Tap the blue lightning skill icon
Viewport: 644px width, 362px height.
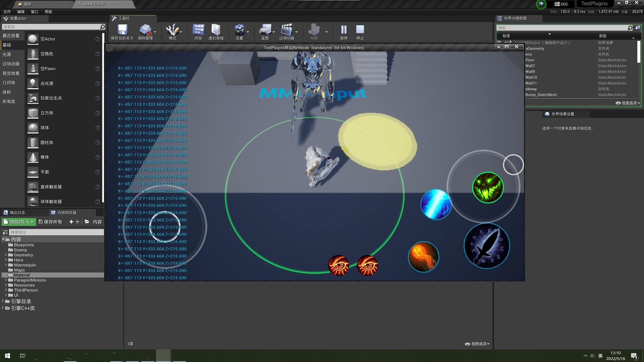[436, 204]
